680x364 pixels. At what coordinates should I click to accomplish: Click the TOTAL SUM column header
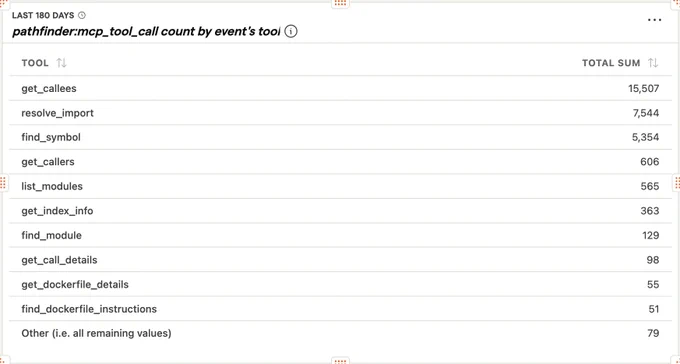click(x=611, y=63)
